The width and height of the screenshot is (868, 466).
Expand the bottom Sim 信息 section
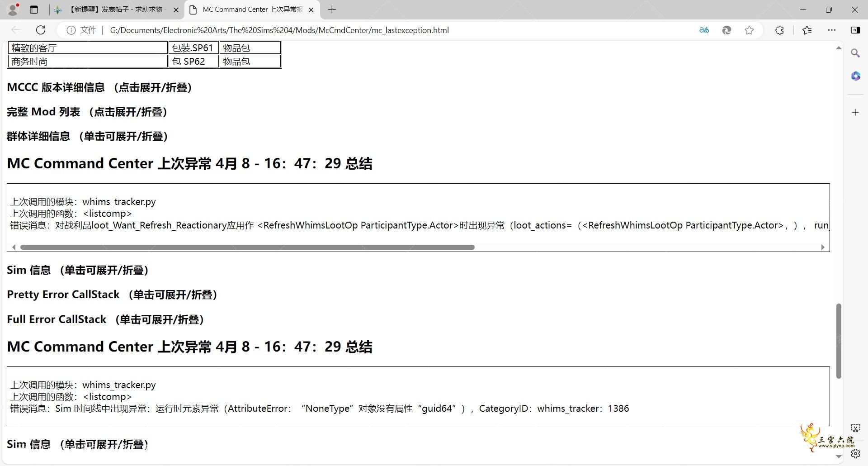[78, 444]
